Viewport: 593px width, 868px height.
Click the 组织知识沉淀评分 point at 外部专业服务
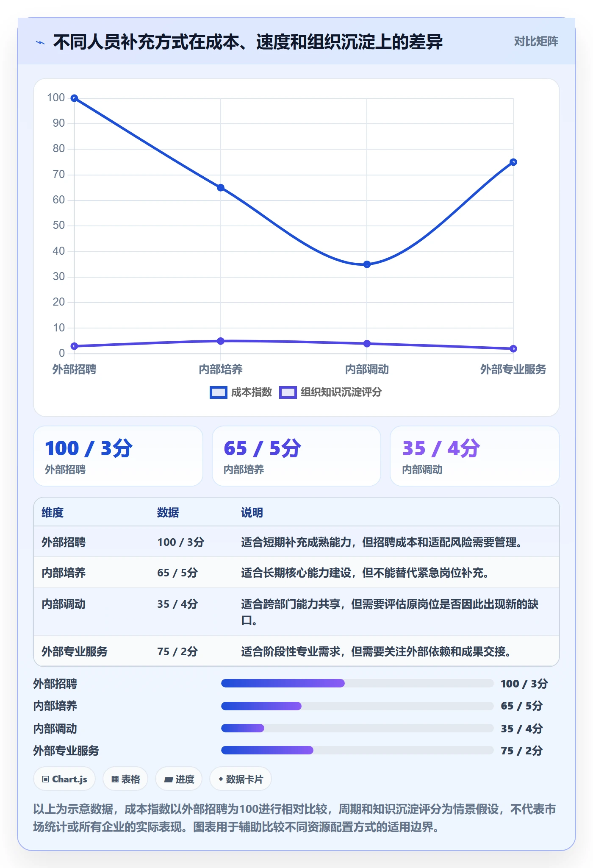[513, 349]
